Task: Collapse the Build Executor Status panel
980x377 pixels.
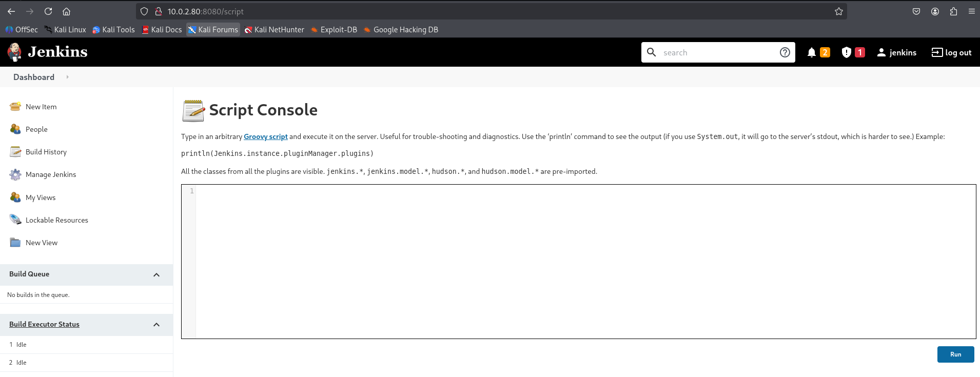Action: click(156, 325)
